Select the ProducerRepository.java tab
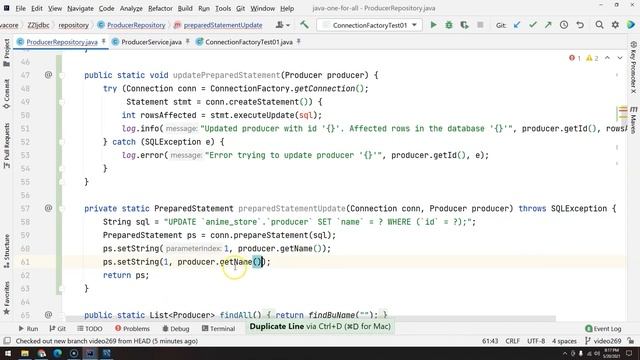Viewport: 640px width, 360px height. tap(62, 42)
